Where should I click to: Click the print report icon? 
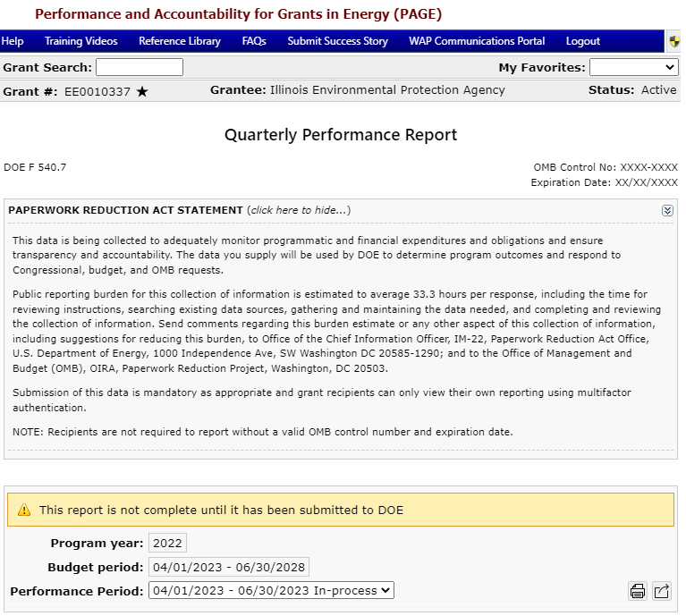click(638, 591)
